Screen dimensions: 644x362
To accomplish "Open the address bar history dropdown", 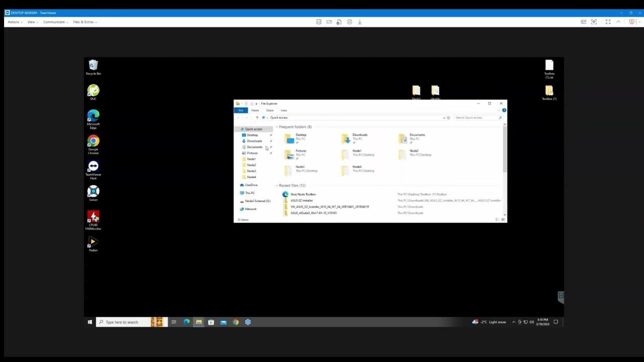I will click(444, 118).
